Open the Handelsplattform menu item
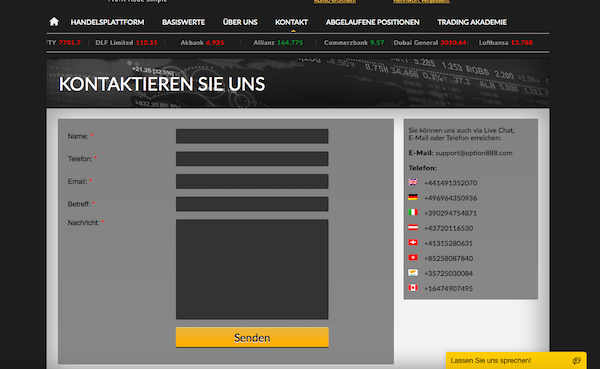 107,22
